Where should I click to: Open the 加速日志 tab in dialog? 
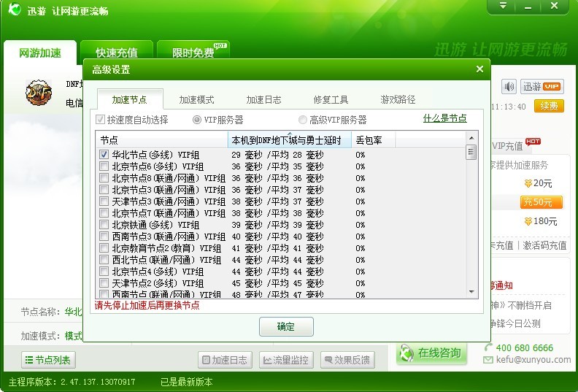tap(263, 99)
